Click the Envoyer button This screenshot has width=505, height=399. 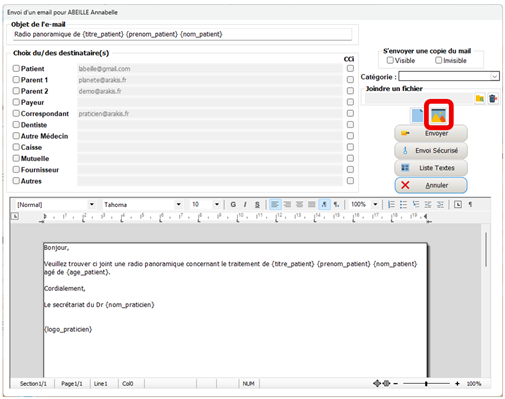pyautogui.click(x=431, y=134)
